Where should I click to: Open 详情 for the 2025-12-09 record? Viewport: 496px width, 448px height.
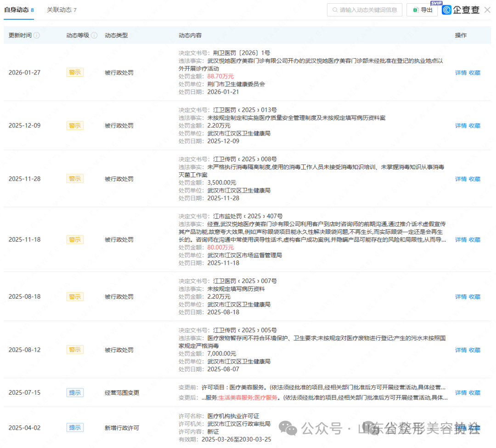point(461,126)
